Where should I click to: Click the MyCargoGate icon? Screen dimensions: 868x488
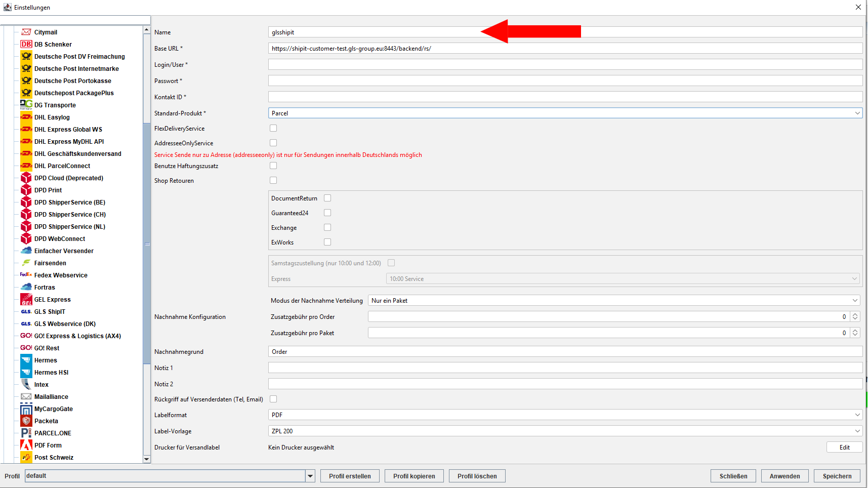[26, 409]
